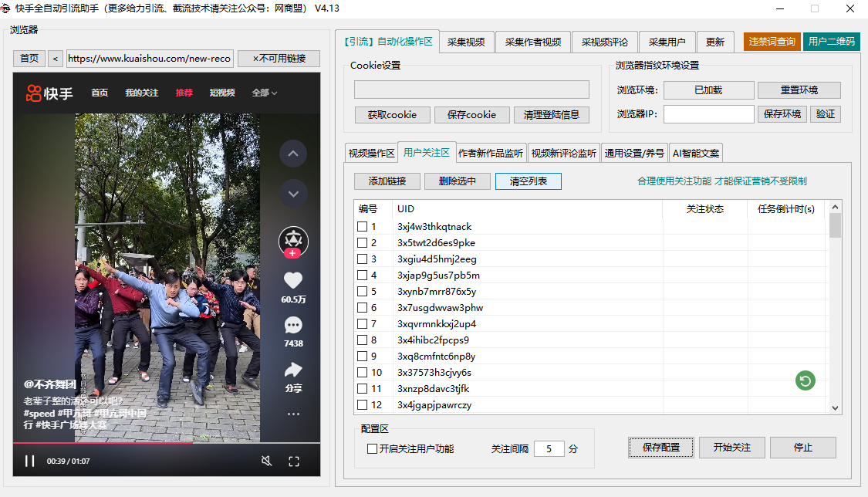Screen dimensions: 868x497
Task: Switch to the 采集视频 tab
Action: [x=466, y=42]
